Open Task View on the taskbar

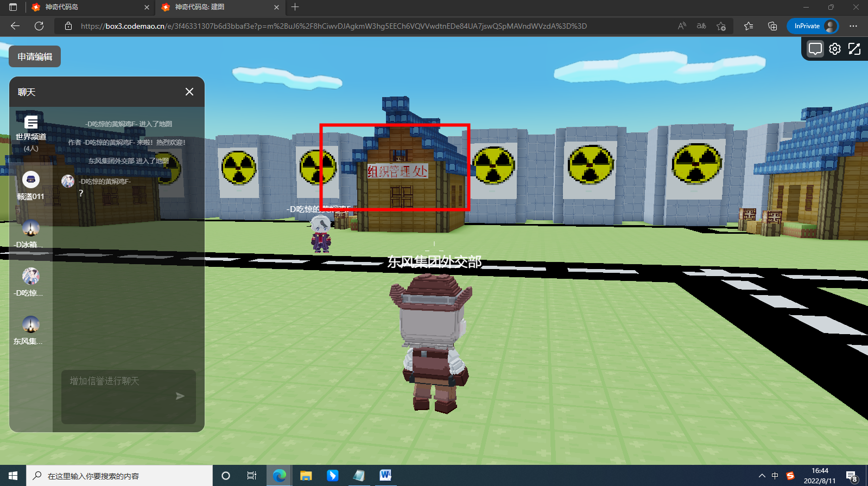[x=252, y=476]
